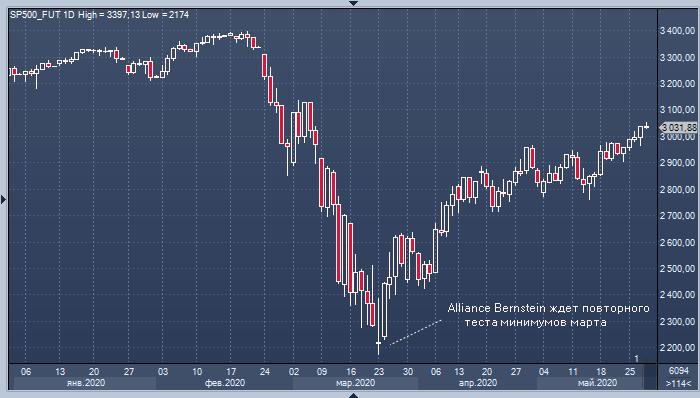Click the 3 300,00 price level label
The image size is (700, 398).
coord(678,58)
